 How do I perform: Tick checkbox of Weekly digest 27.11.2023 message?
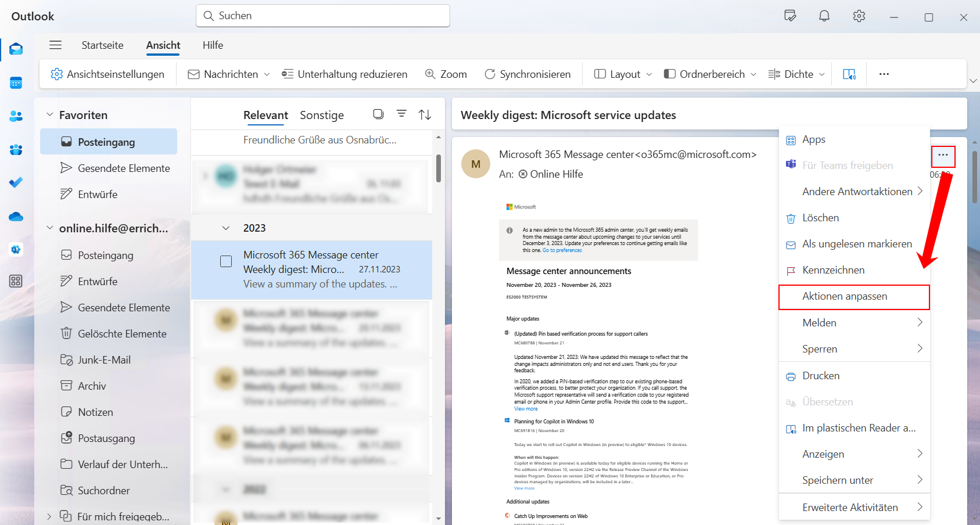pyautogui.click(x=226, y=261)
